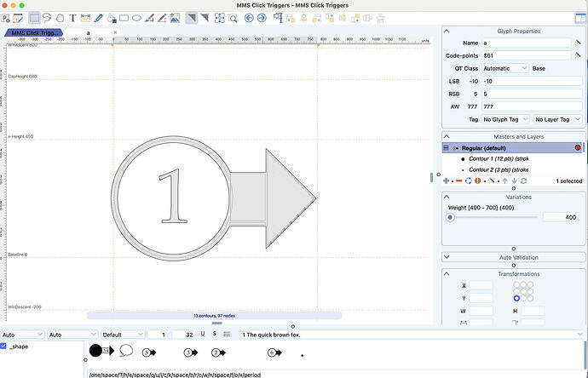Click the green refresh arrows icon
This screenshot has width=588, height=378.
point(523,181)
